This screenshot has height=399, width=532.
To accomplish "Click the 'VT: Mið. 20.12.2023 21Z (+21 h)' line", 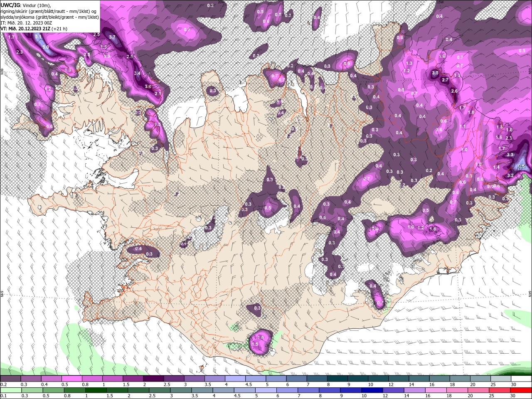I will click(x=34, y=29).
